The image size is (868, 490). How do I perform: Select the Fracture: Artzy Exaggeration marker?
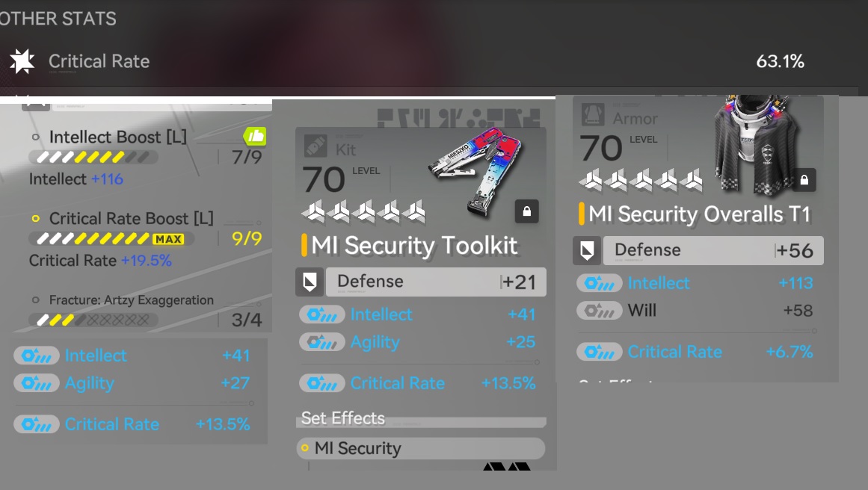35,300
